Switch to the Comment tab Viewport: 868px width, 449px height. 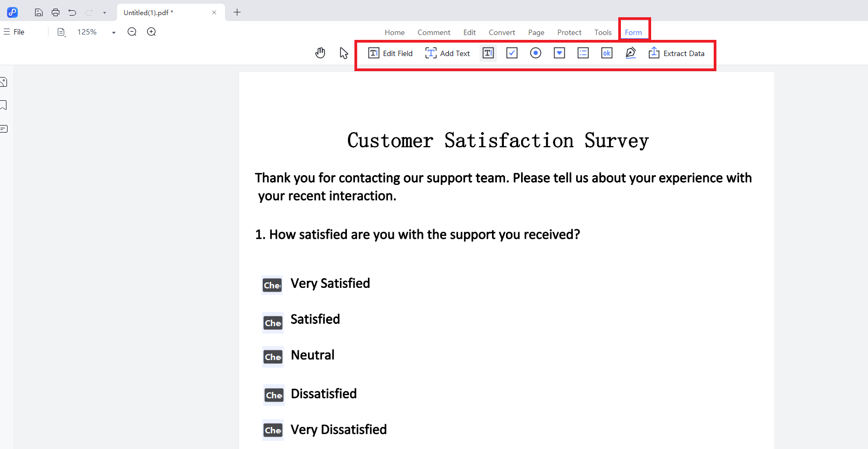434,32
